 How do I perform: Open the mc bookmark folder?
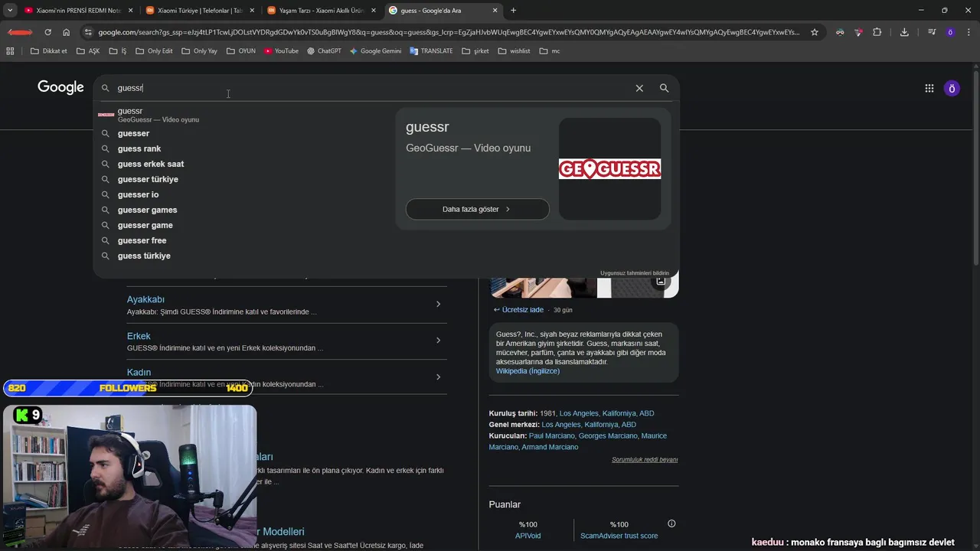[550, 51]
